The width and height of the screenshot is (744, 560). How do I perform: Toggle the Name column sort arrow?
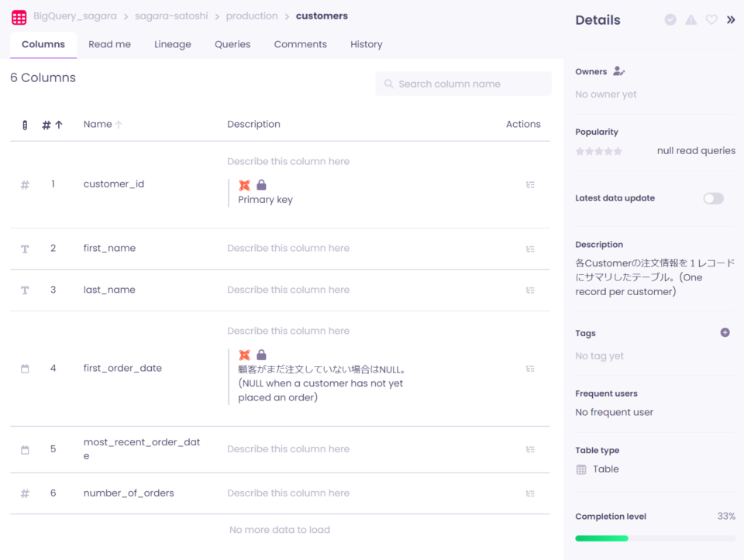[119, 124]
